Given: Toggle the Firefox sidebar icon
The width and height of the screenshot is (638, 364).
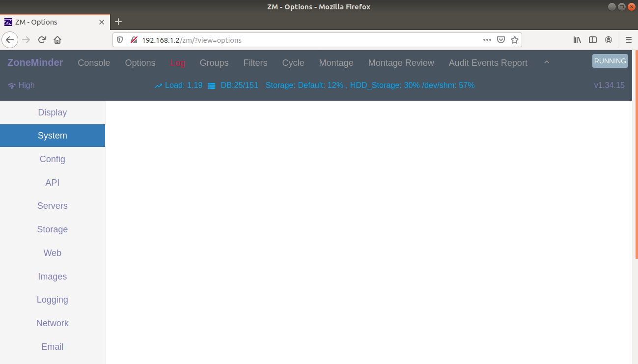Looking at the screenshot, I should coord(593,40).
